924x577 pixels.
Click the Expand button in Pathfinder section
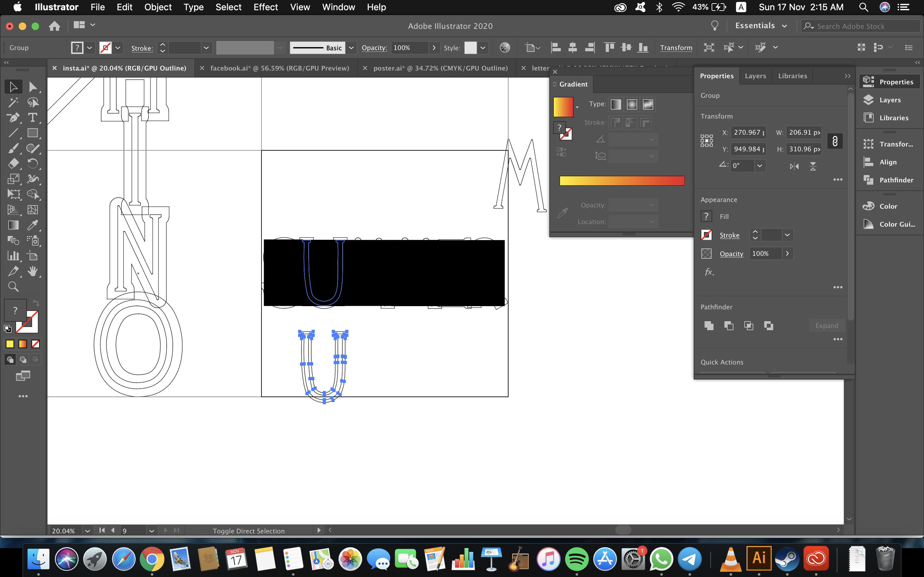click(827, 325)
